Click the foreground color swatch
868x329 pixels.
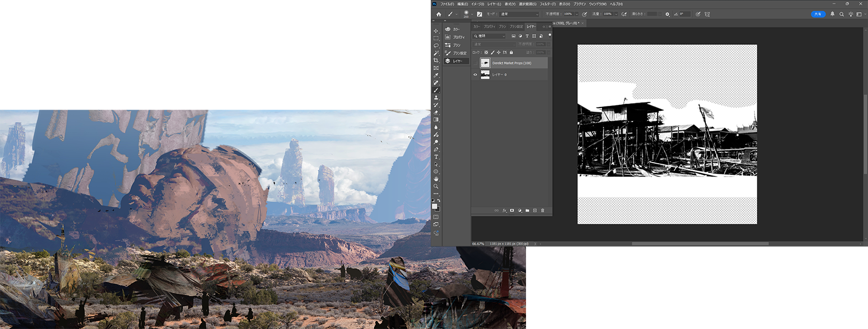435,206
